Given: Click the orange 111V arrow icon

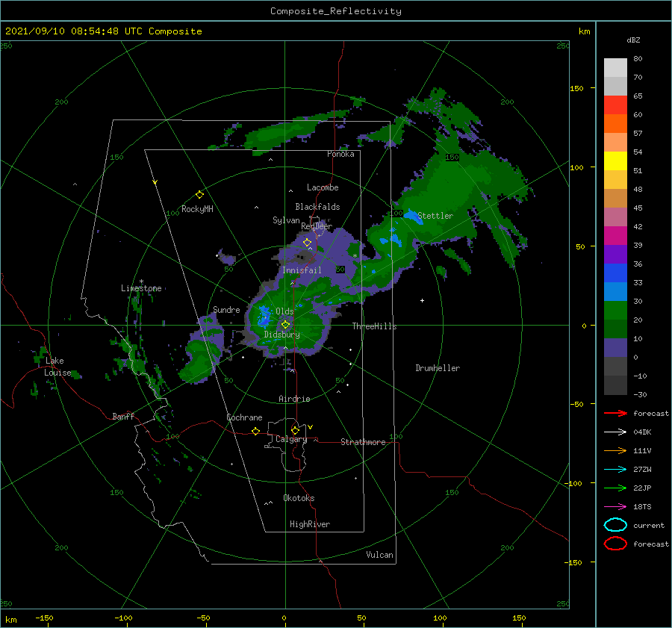Looking at the screenshot, I should 615,450.
